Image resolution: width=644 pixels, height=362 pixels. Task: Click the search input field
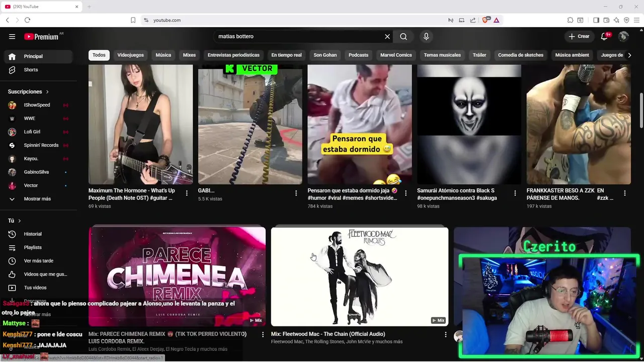pos(300,36)
